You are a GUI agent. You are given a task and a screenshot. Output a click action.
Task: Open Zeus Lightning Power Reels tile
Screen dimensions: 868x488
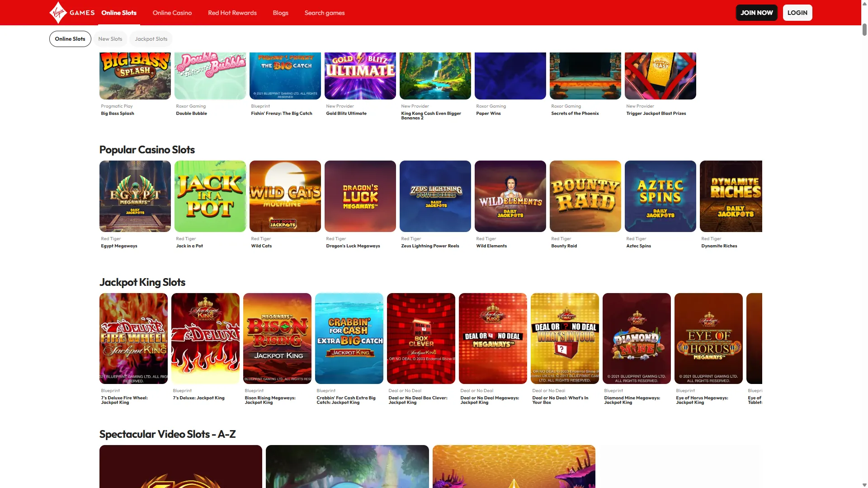pos(435,196)
